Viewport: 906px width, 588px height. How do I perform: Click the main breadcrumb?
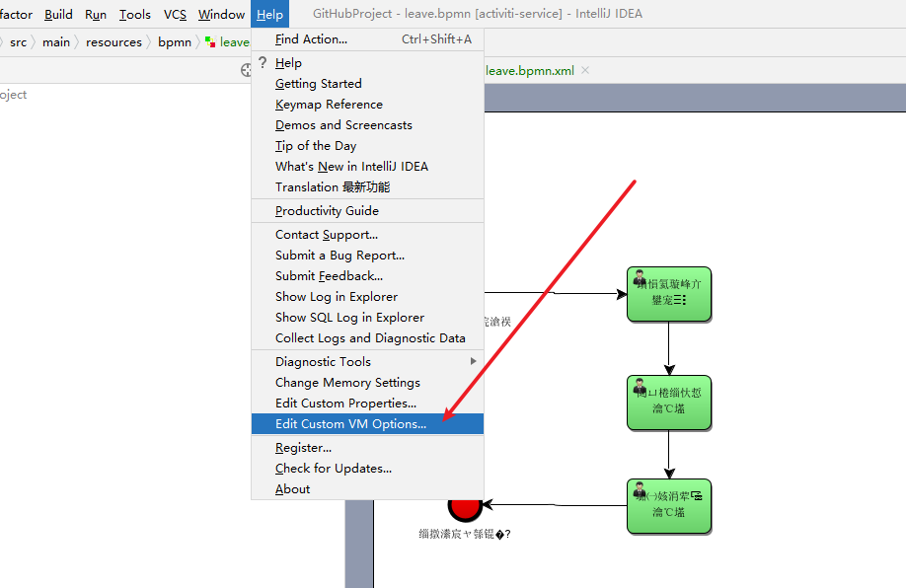pos(56,42)
